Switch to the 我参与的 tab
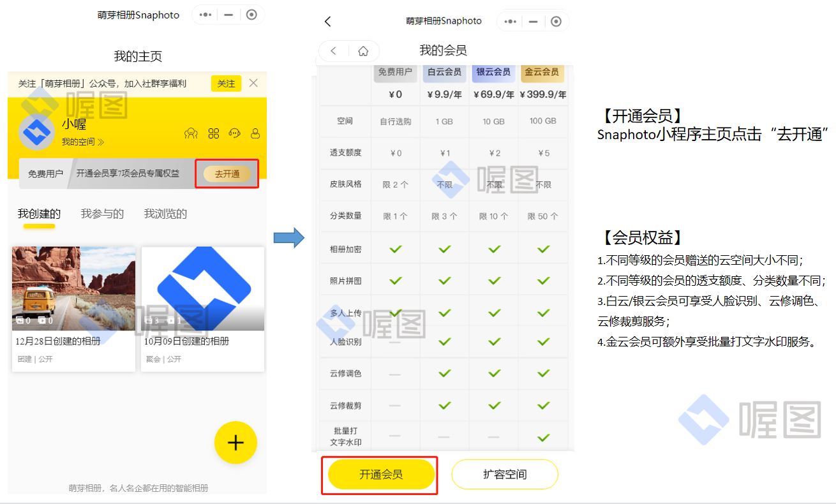 pos(102,214)
